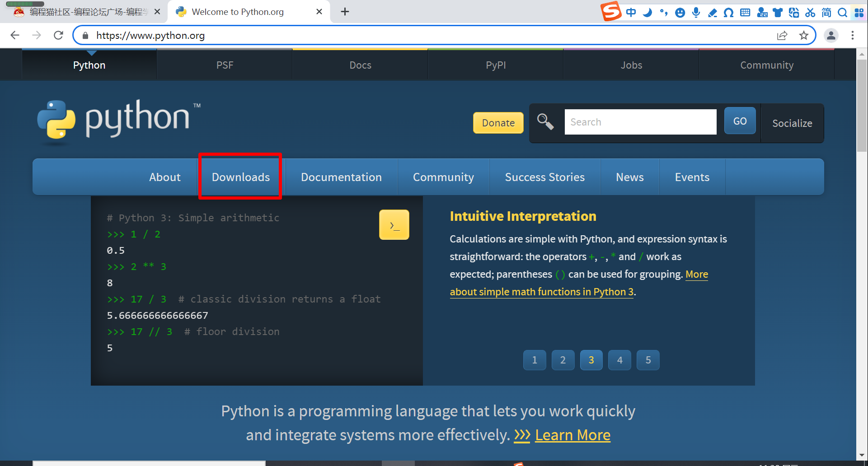
Task: Follow the Learn More link
Action: click(x=572, y=435)
